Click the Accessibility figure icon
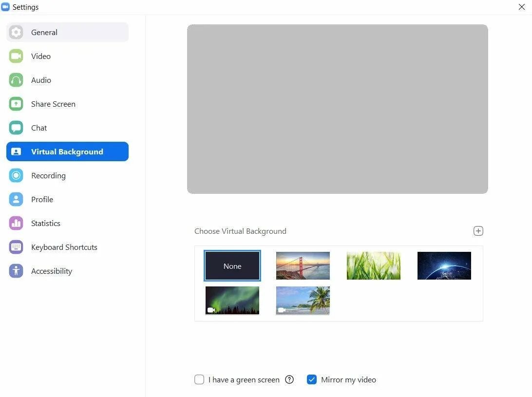532x397 pixels. tap(16, 271)
